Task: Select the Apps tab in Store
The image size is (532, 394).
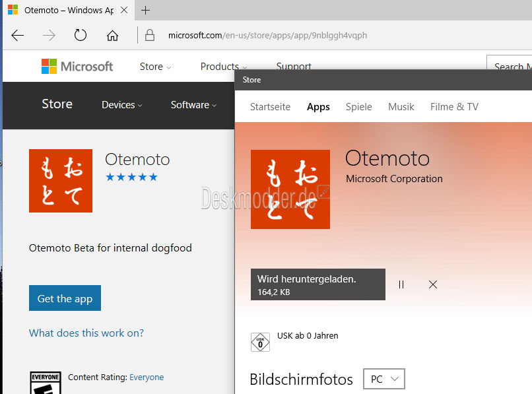Action: [318, 107]
